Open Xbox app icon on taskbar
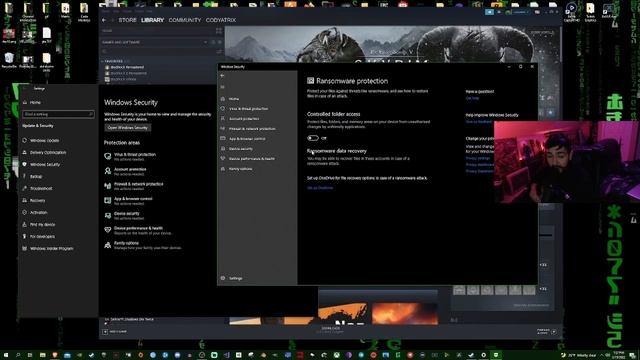640x360 pixels. pos(336,355)
